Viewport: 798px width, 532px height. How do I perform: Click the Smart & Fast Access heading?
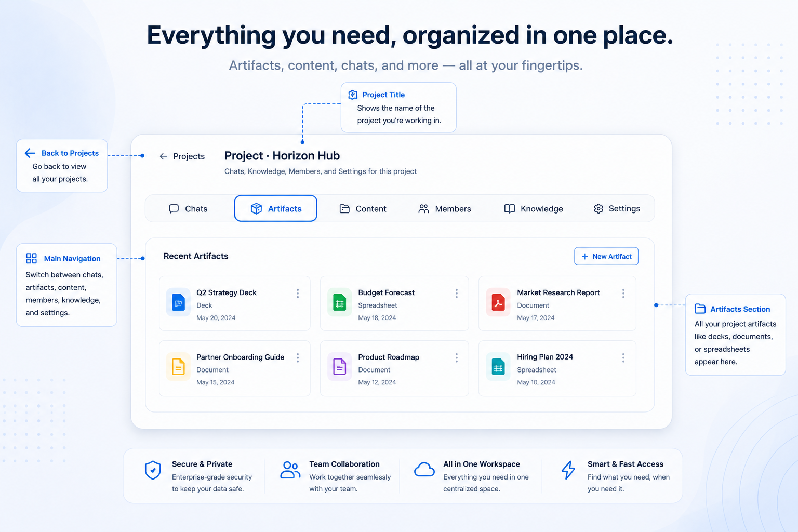[626, 464]
